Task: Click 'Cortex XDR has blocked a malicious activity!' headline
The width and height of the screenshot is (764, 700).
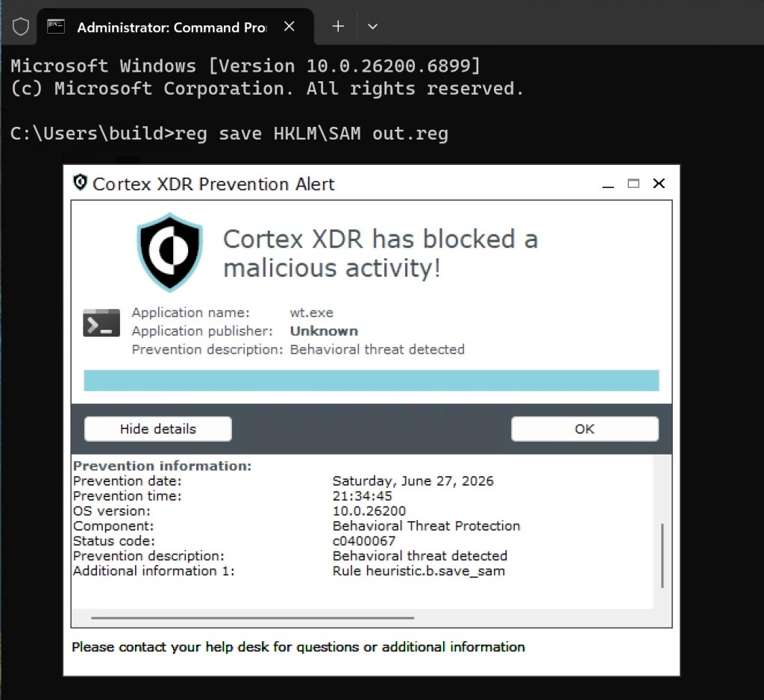Action: coord(380,254)
